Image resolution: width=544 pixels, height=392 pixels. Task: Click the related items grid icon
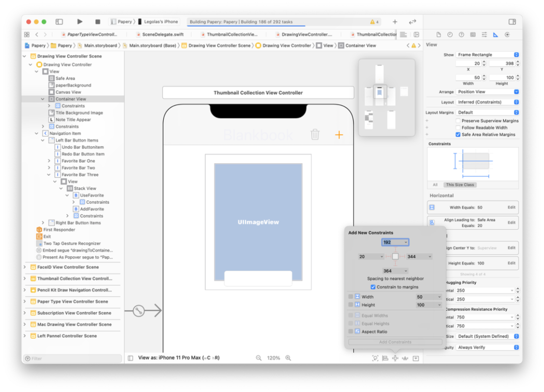point(27,34)
